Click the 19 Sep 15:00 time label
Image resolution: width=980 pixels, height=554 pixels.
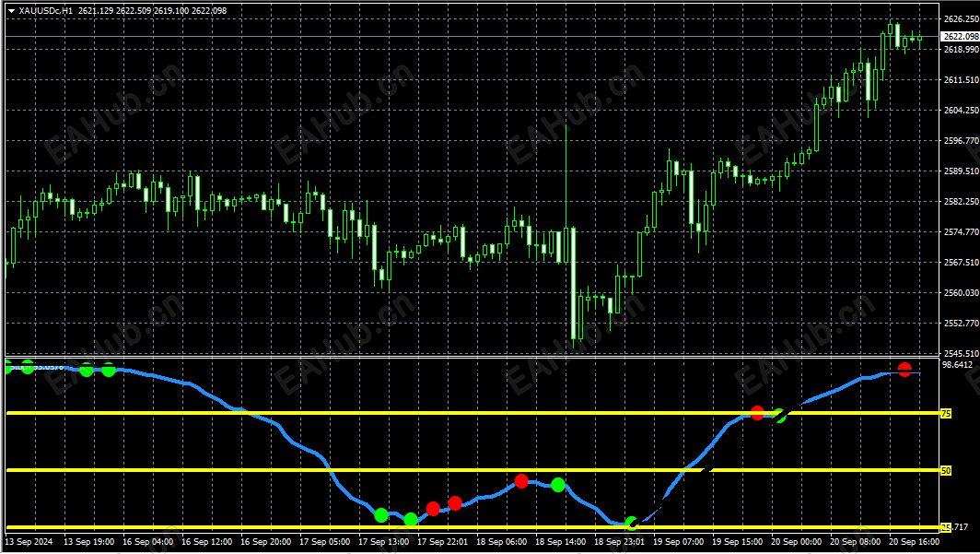[737, 541]
